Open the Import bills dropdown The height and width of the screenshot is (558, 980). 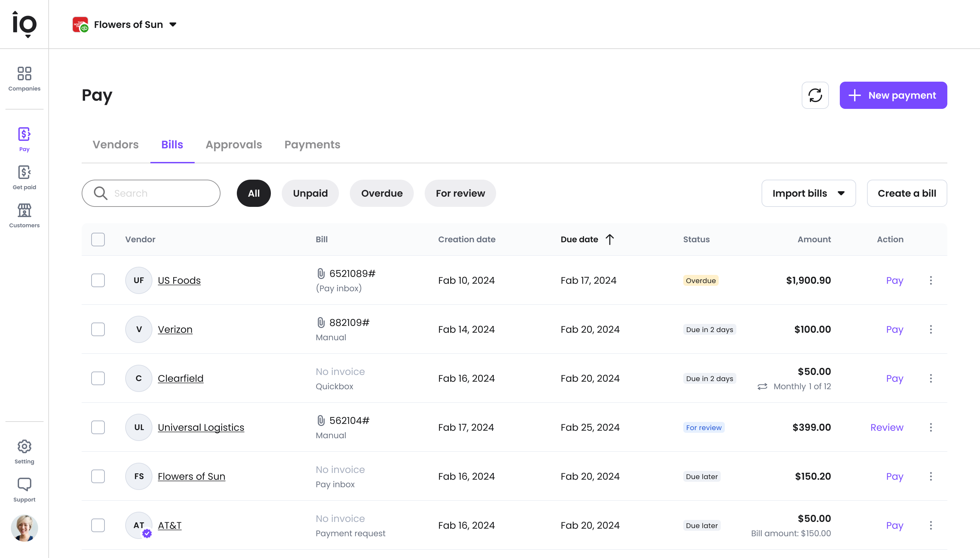pyautogui.click(x=809, y=194)
